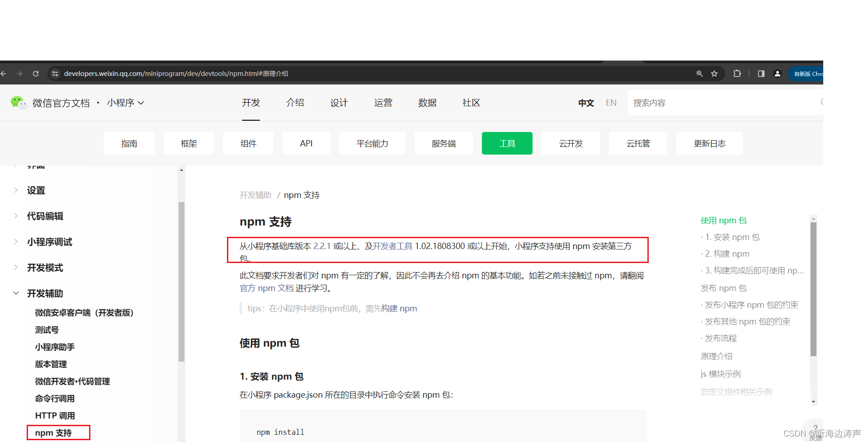868x442 pixels.
Task: Click the browser profile avatar icon
Action: point(778,73)
